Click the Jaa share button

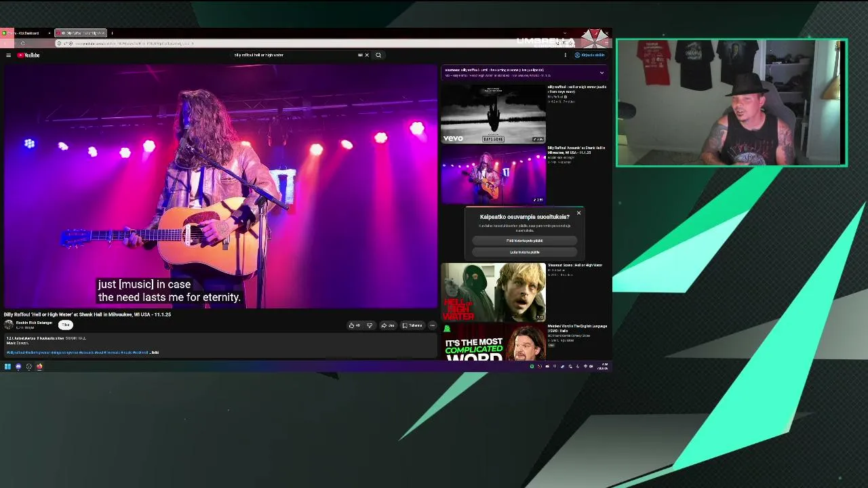coord(388,325)
